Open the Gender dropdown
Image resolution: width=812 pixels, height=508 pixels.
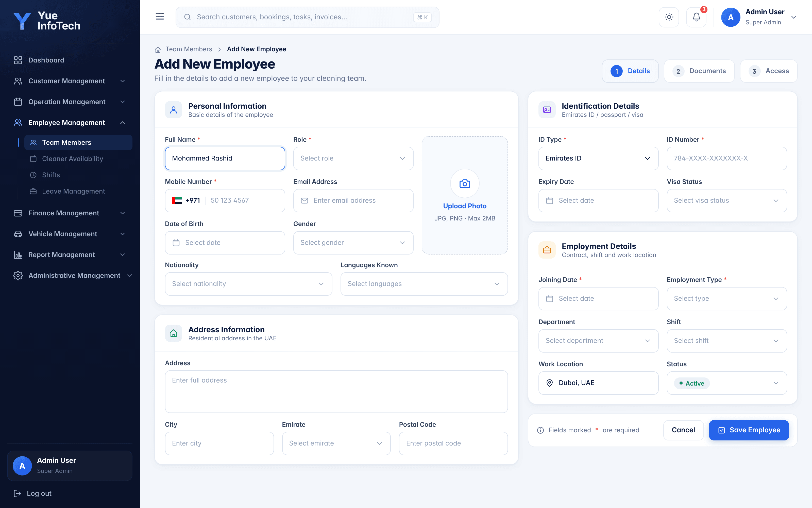pyautogui.click(x=353, y=243)
